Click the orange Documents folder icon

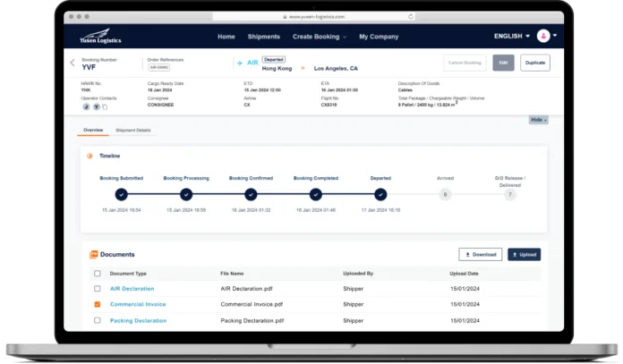click(93, 254)
